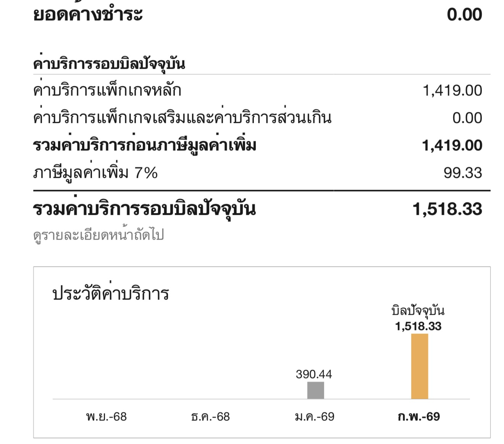
Task: Click the พ.ย.-68 month label
Action: (x=107, y=416)
